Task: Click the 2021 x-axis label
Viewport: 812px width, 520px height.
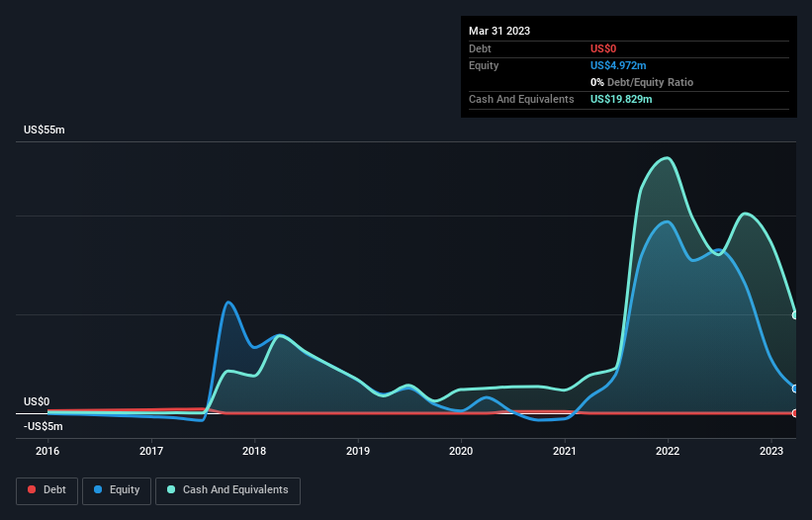Action: [x=565, y=451]
